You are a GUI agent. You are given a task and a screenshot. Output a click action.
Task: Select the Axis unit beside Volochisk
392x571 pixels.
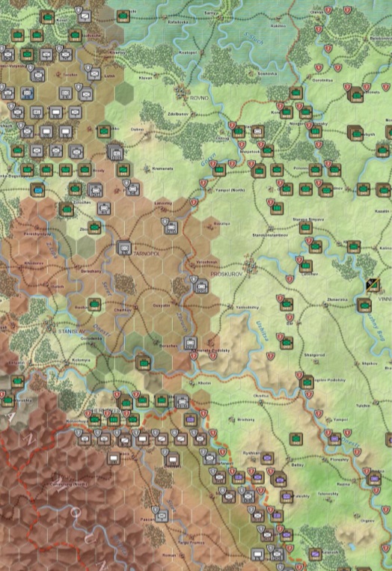(x=201, y=286)
